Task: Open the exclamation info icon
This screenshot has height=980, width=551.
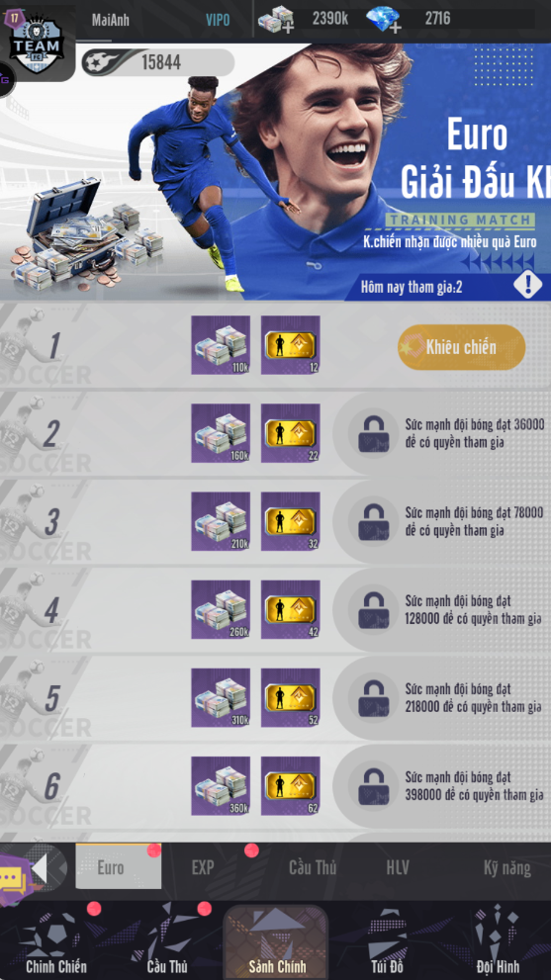Action: tap(528, 285)
